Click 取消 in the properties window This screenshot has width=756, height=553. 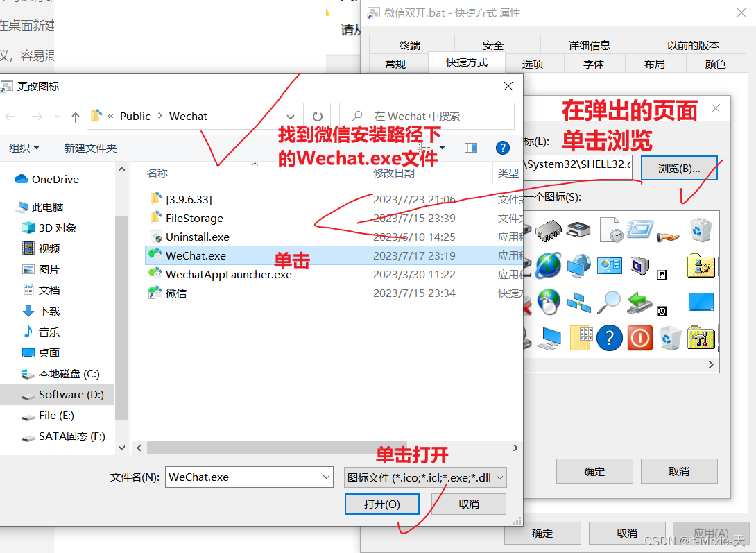click(x=627, y=534)
